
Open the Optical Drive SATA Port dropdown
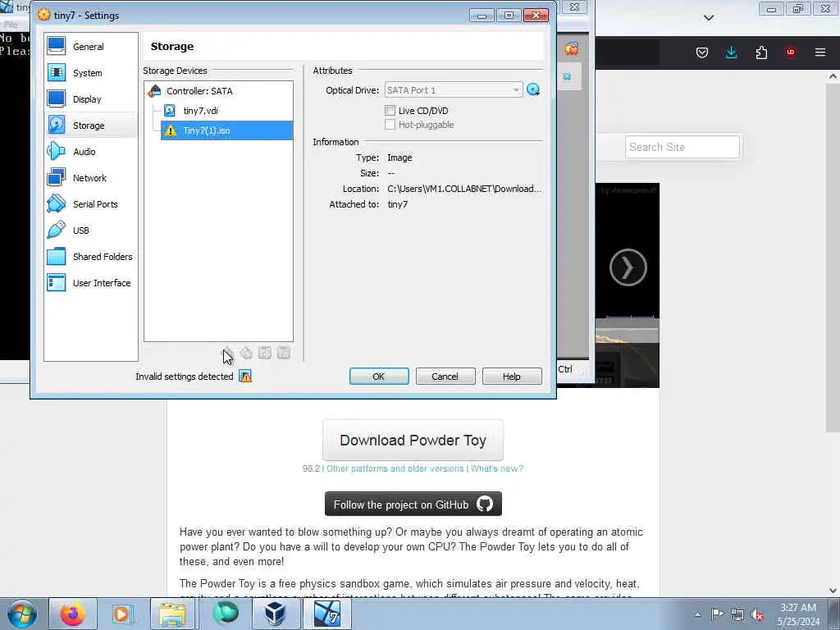click(453, 90)
